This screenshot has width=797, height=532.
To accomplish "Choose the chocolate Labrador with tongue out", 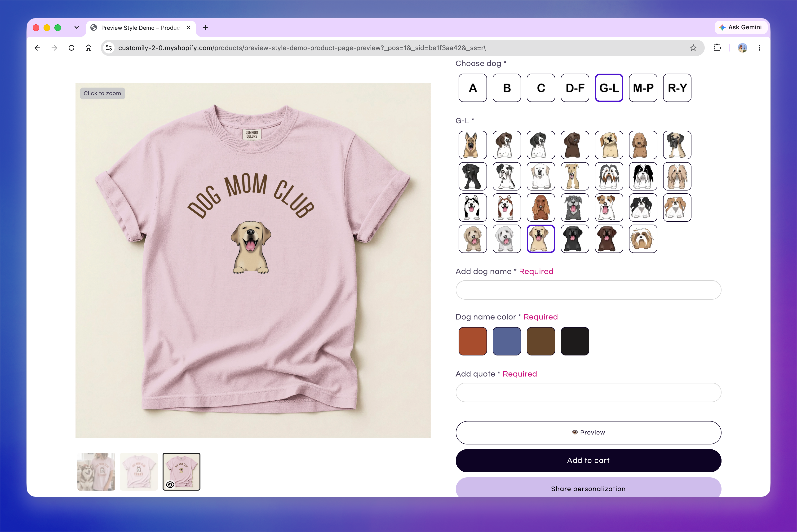I will click(x=609, y=239).
